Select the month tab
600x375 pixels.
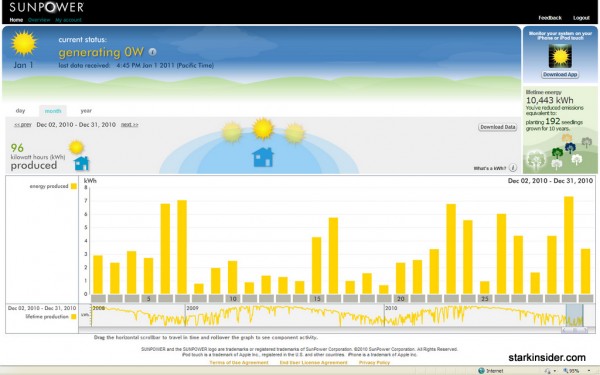pos(53,111)
